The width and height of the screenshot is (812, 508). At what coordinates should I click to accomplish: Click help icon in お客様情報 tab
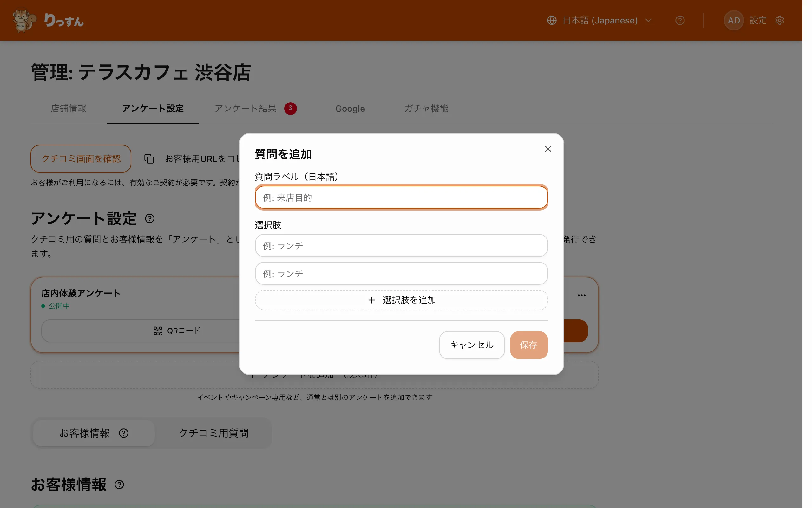point(123,433)
